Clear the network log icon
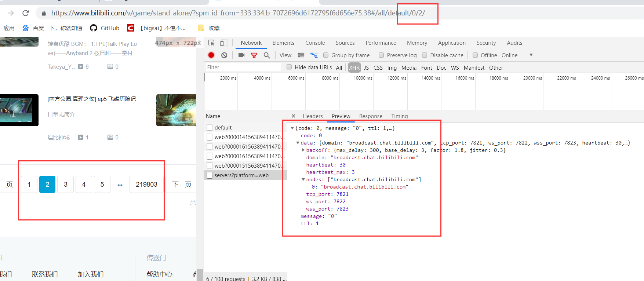Viewport: 644px width, 281px height. pos(224,55)
